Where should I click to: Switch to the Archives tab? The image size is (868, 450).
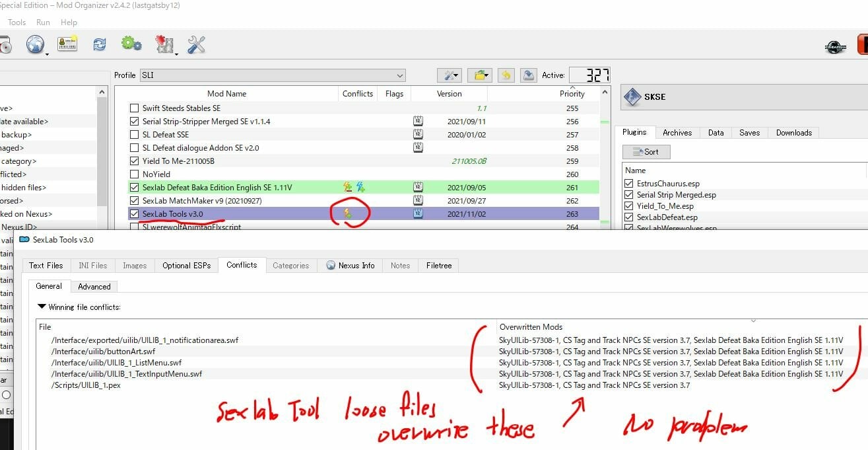(x=677, y=132)
